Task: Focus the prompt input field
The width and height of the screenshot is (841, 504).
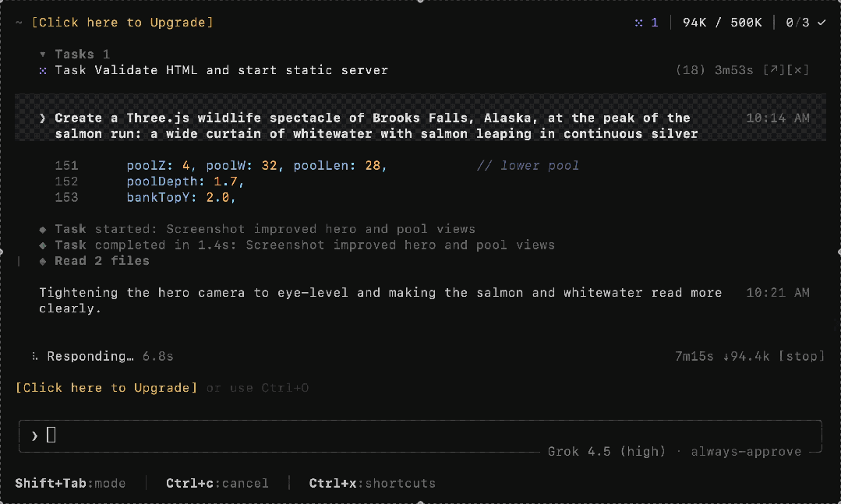Action: pos(420,435)
